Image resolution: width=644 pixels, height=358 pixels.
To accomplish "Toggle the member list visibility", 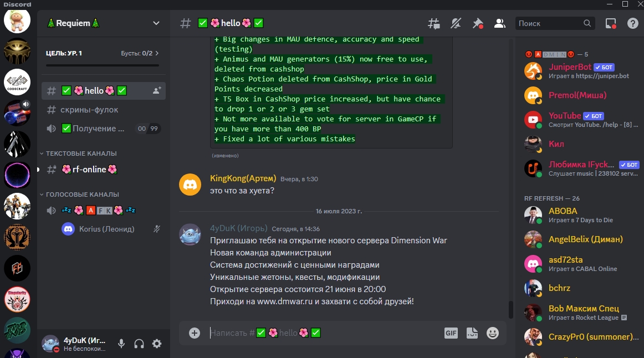I will (x=499, y=23).
